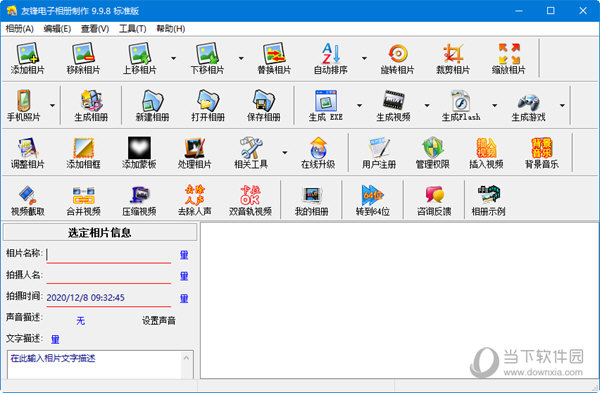Open 我的相册 my albums

coord(311,200)
